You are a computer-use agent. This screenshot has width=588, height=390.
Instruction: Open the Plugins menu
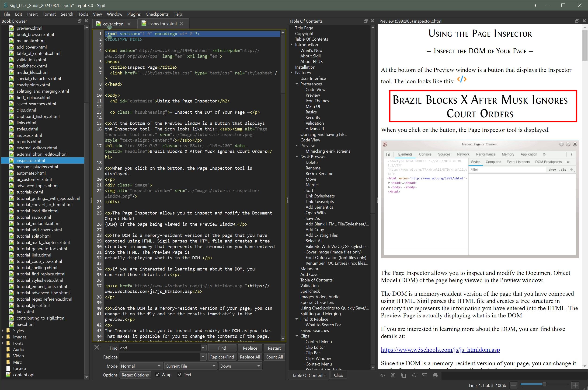click(134, 14)
